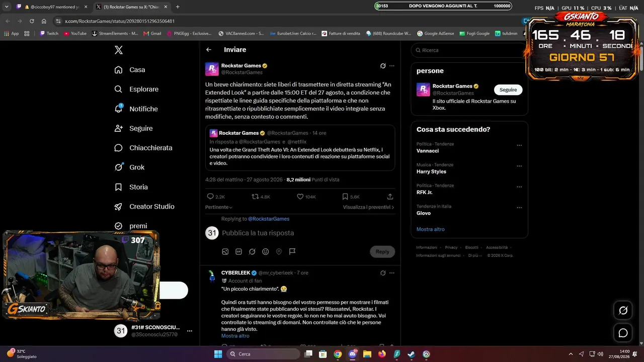Click the Esplorare magnifier icon
The height and width of the screenshot is (362, 644).
(119, 89)
